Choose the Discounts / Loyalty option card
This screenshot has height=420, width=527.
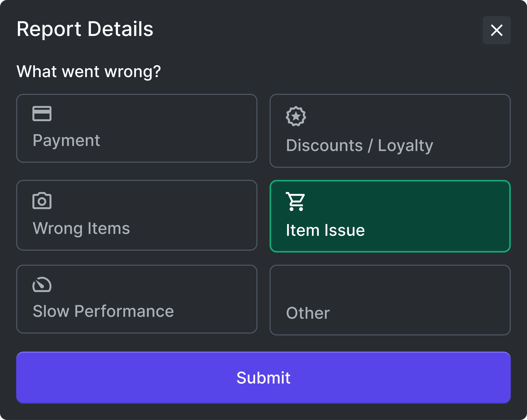click(x=390, y=131)
